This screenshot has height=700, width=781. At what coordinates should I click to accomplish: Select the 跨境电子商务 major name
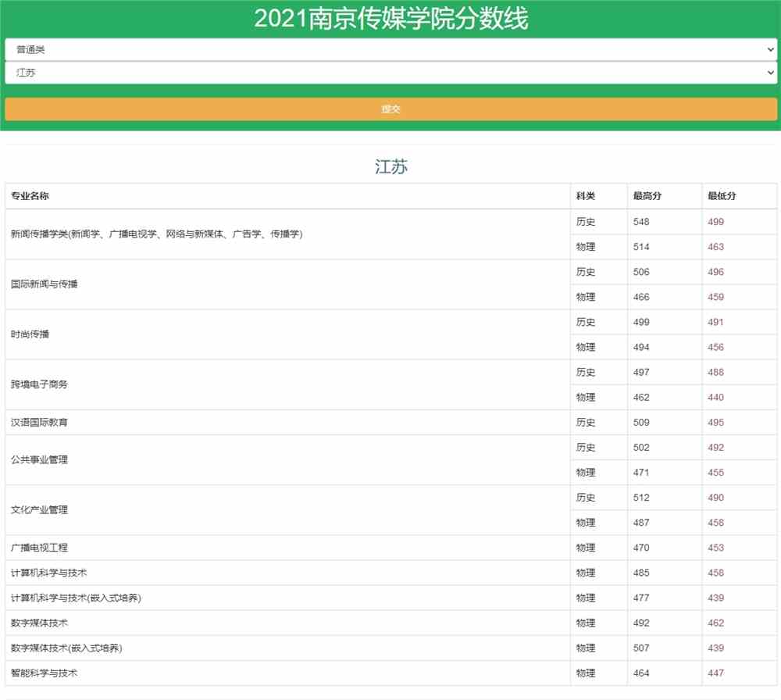pyautogui.click(x=39, y=384)
